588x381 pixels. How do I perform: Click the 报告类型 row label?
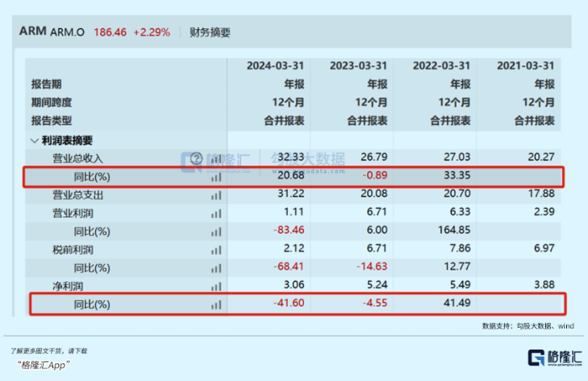pyautogui.click(x=51, y=121)
